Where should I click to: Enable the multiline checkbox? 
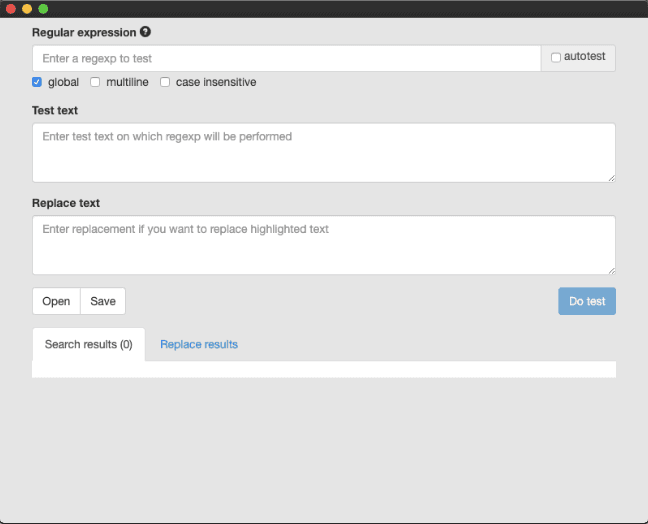point(96,82)
